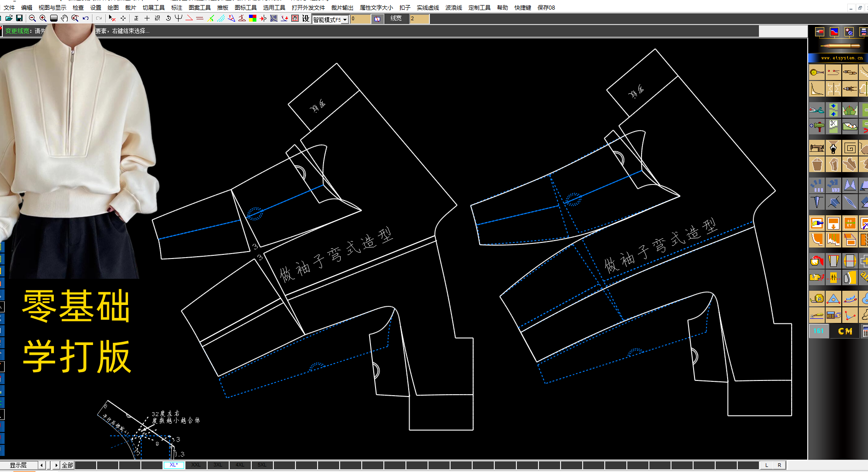Screen dimensions: 868x472
Task: Open the 推板 menu
Action: pos(223,7)
